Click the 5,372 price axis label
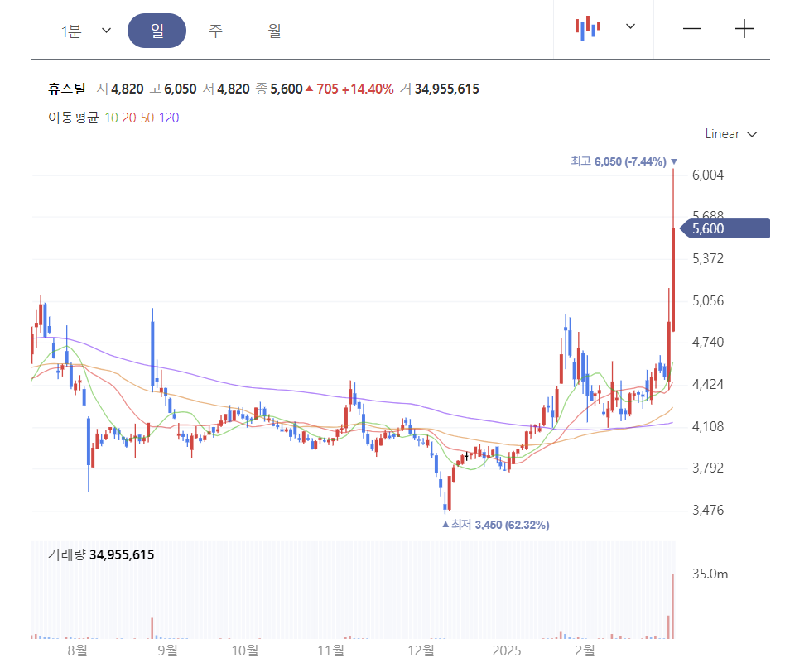The height and width of the screenshot is (672, 785). tap(708, 259)
